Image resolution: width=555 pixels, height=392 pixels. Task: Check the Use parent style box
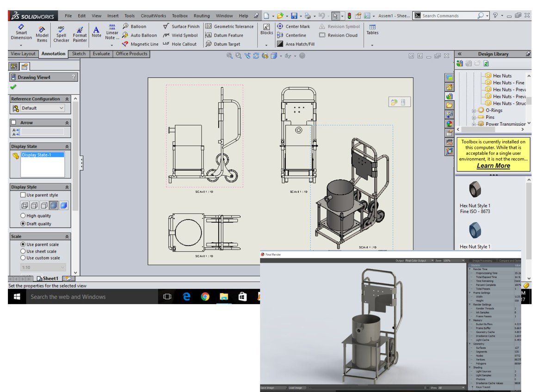pos(23,195)
